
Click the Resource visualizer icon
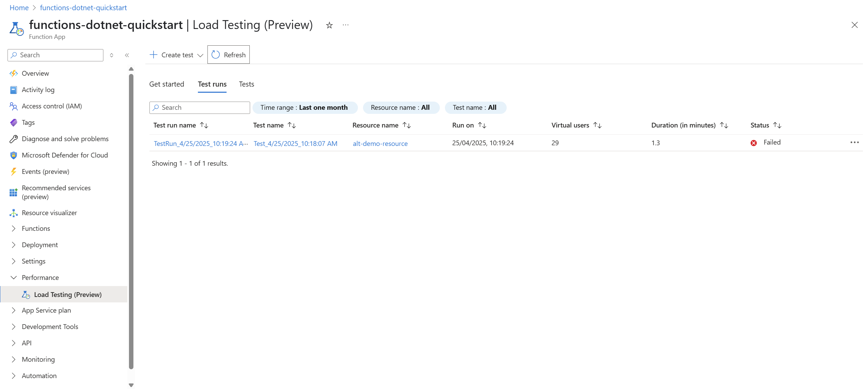coord(14,213)
